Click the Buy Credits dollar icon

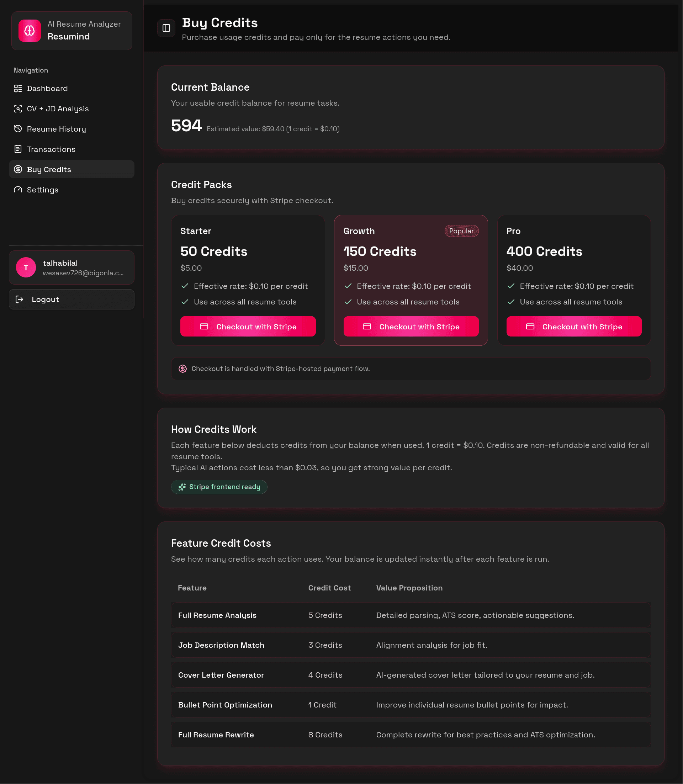(x=18, y=169)
